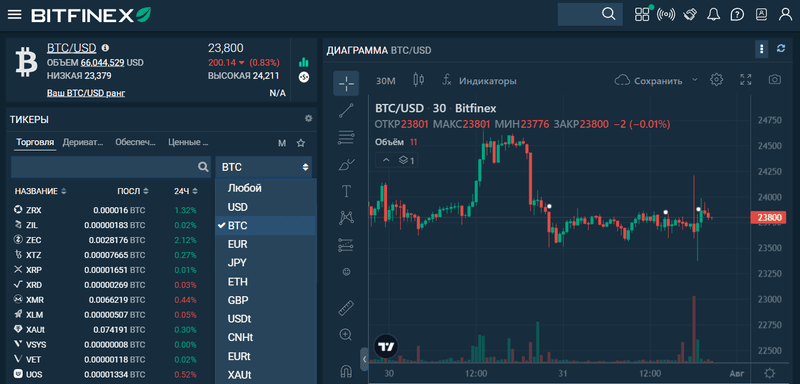Image resolution: width=800 pixels, height=384 pixels.
Task: Open the help question mark icon
Action: (x=737, y=14)
